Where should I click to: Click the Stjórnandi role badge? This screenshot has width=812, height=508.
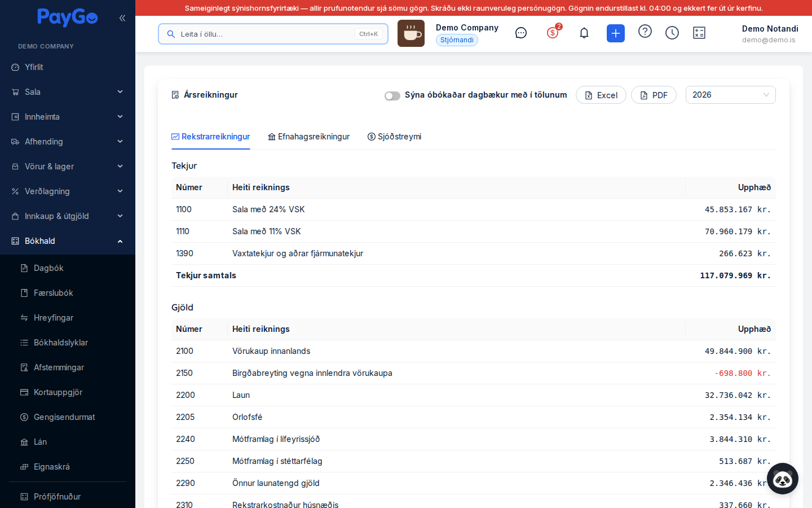(x=457, y=40)
